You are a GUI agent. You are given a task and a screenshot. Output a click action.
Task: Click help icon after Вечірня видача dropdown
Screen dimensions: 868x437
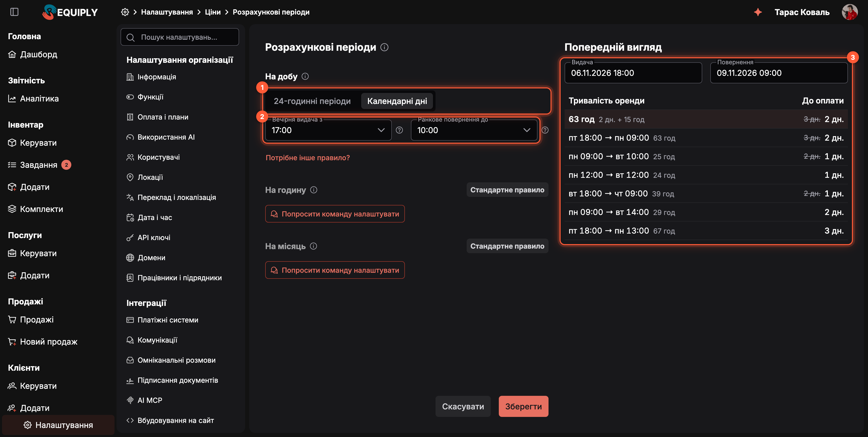tap(399, 130)
